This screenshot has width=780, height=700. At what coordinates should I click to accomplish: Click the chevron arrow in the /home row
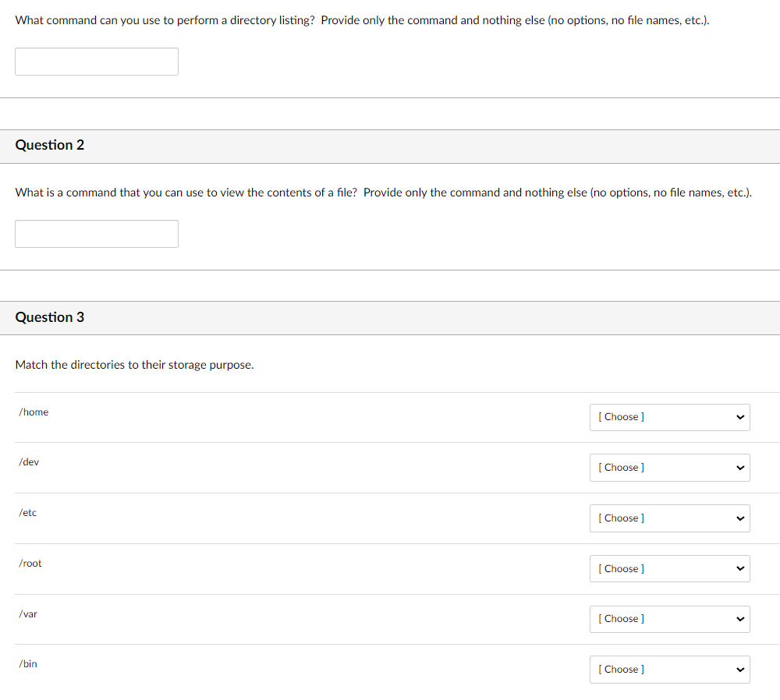tap(740, 417)
